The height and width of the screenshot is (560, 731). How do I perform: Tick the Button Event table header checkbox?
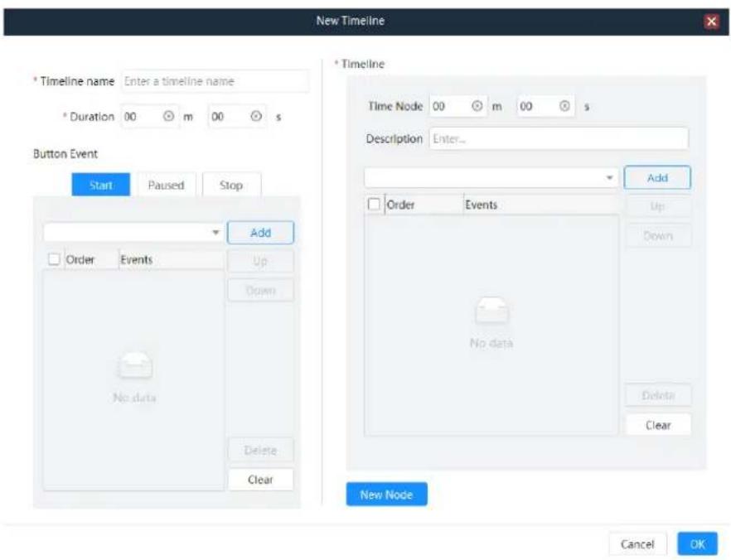[54, 259]
